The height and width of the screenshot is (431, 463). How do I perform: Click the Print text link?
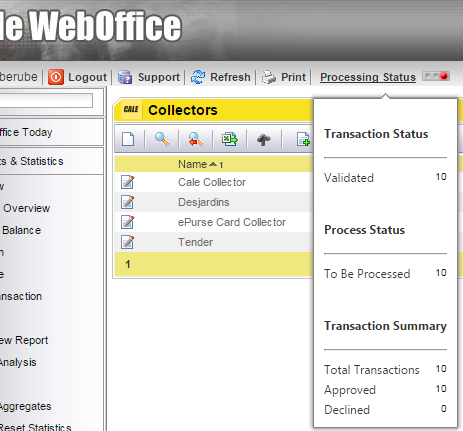pyautogui.click(x=293, y=77)
